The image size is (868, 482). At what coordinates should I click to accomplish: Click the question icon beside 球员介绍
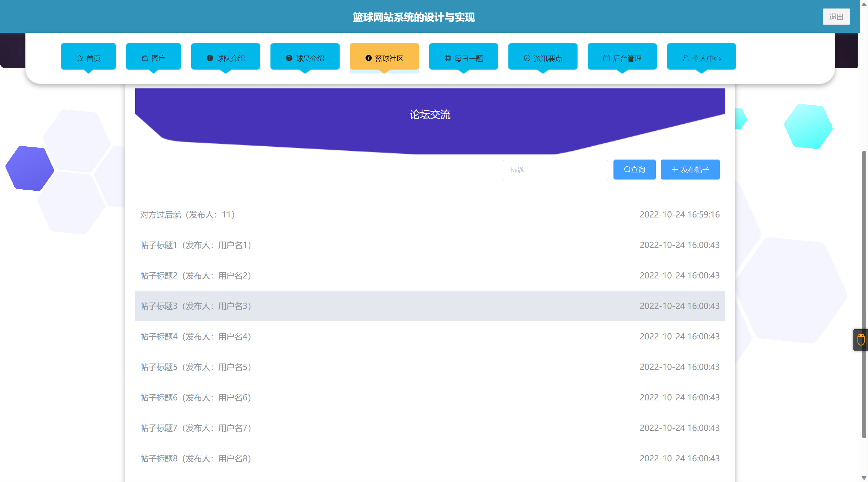point(289,58)
